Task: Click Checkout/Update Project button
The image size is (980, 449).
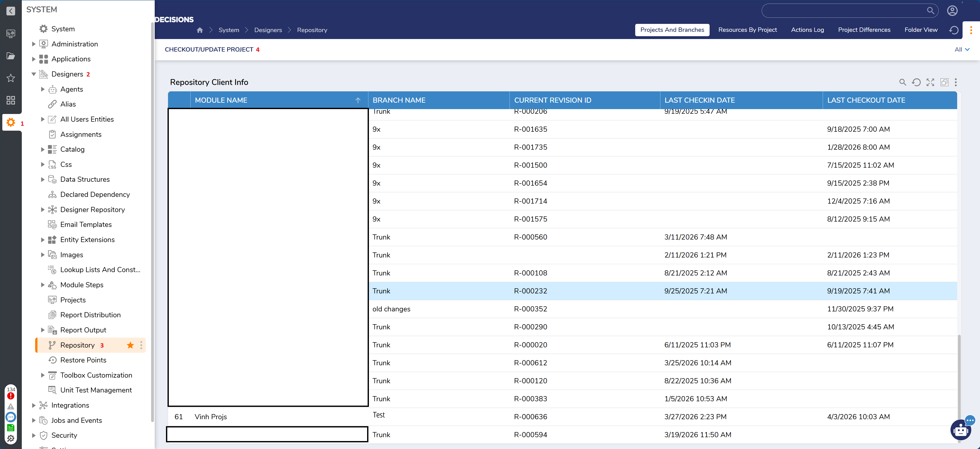Action: pos(209,50)
